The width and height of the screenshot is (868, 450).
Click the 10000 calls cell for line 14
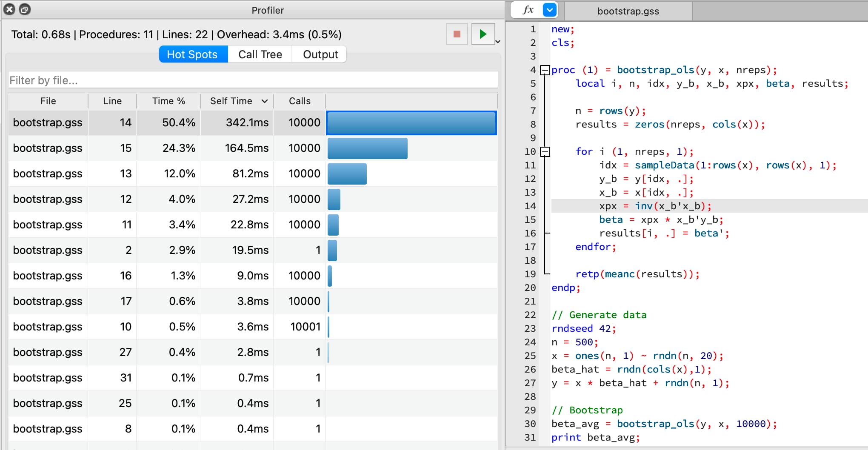(x=300, y=123)
